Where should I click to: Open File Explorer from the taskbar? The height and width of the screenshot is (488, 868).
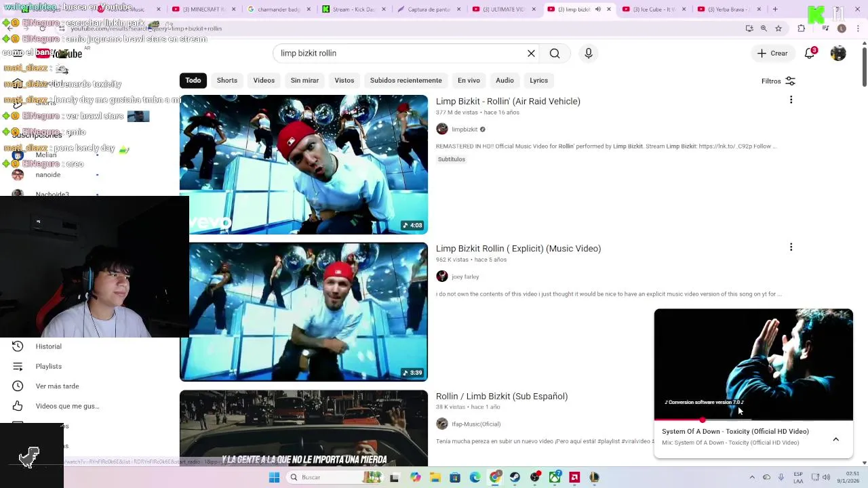(x=435, y=477)
